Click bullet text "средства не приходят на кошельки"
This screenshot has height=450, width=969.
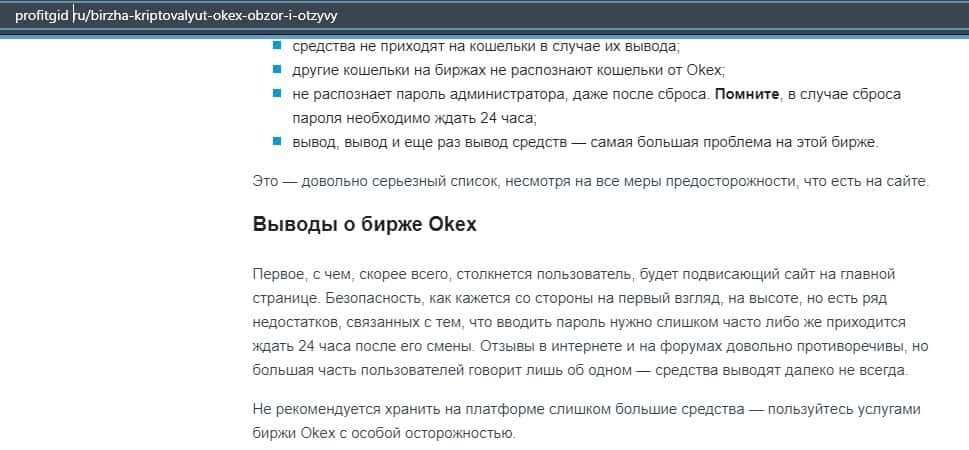(x=486, y=46)
